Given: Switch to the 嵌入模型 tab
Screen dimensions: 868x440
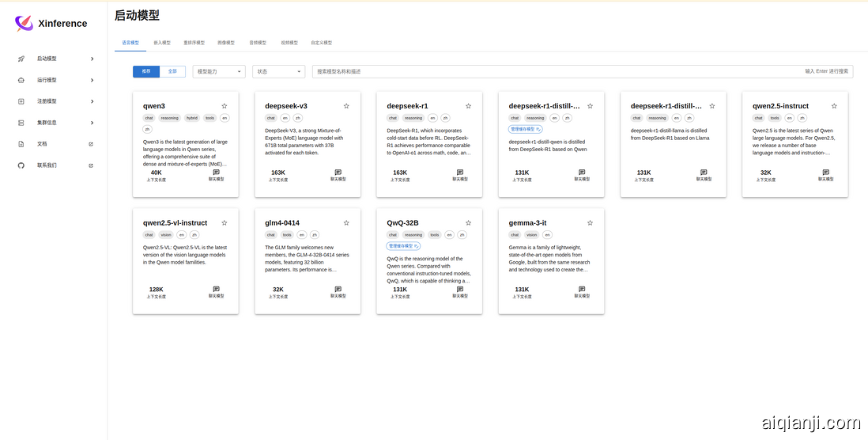Looking at the screenshot, I should pos(161,43).
